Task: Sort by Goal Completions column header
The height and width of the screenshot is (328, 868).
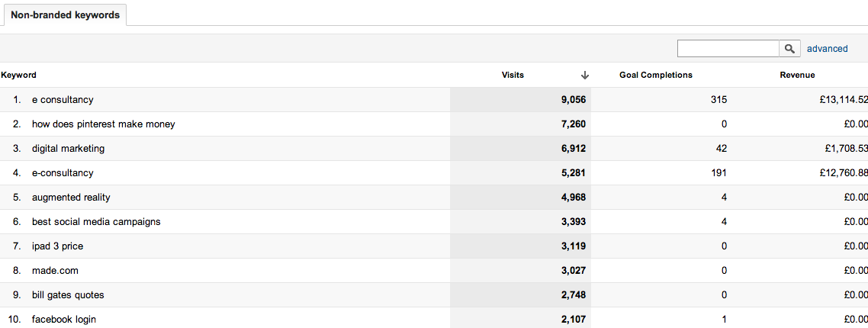Action: click(655, 75)
